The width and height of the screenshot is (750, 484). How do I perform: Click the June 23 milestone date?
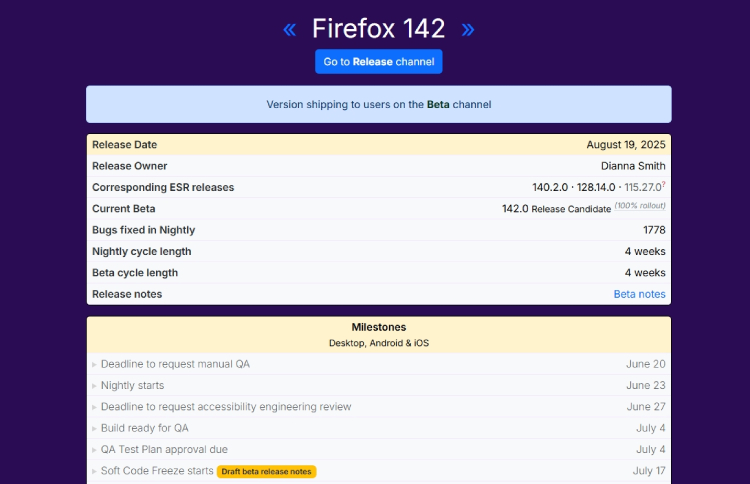(646, 385)
